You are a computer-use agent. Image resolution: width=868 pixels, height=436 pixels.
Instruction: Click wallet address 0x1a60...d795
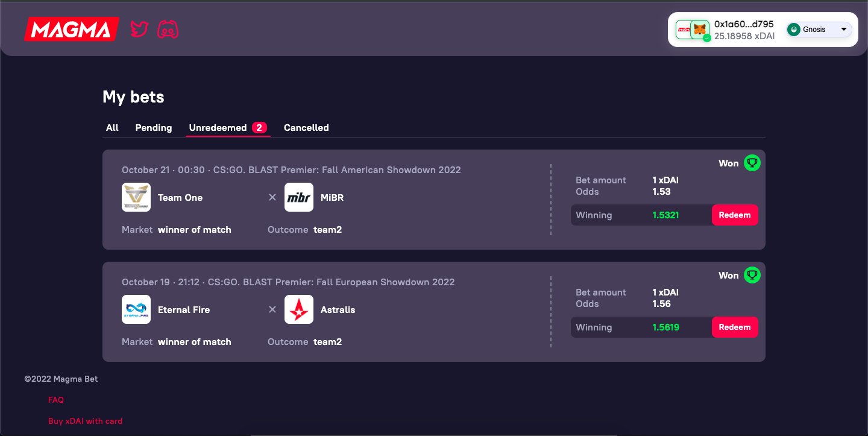(744, 24)
